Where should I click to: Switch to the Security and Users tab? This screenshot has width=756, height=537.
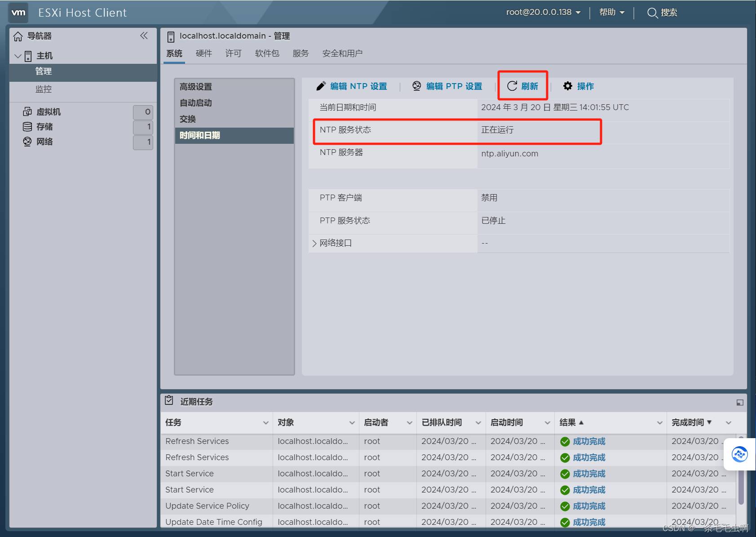tap(342, 53)
